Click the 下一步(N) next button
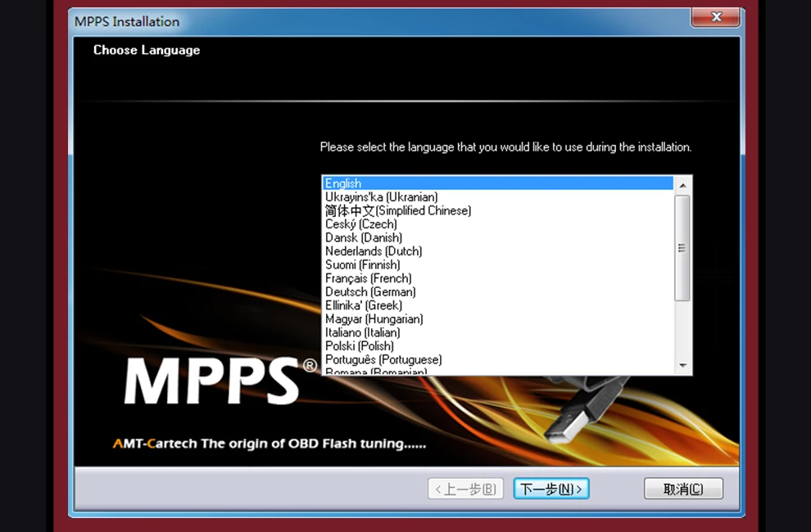The image size is (811, 532). [x=551, y=489]
